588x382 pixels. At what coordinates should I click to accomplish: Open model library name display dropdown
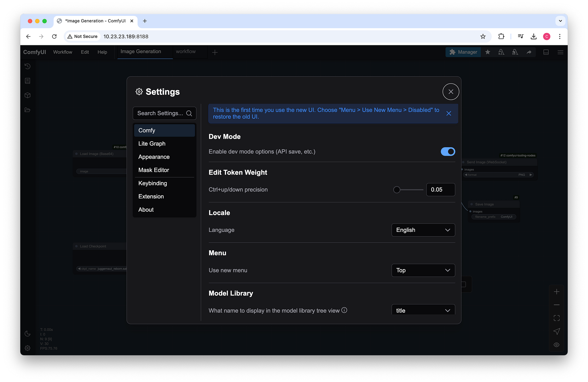click(x=423, y=310)
